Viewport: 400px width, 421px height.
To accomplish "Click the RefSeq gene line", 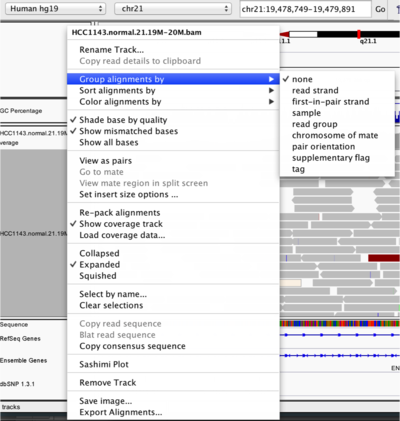I will (x=340, y=335).
